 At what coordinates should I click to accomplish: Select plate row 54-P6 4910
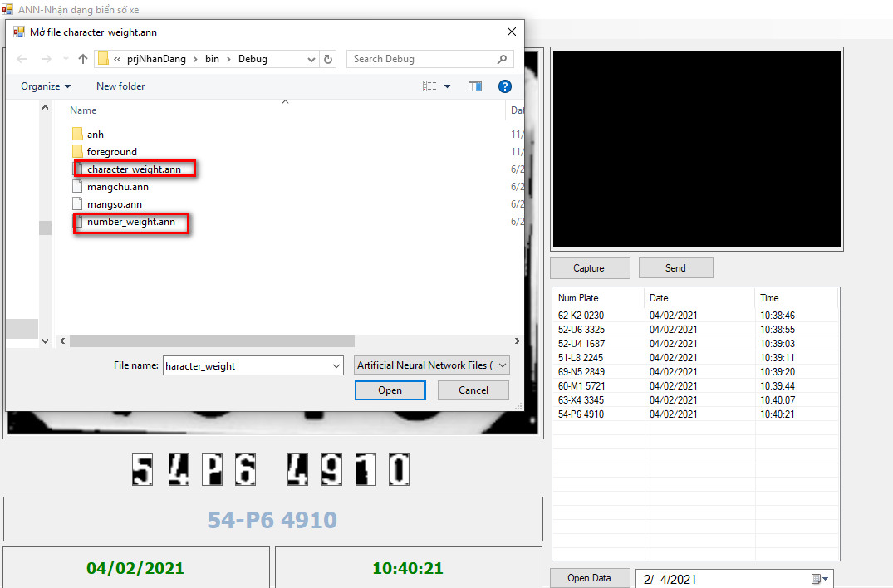695,414
